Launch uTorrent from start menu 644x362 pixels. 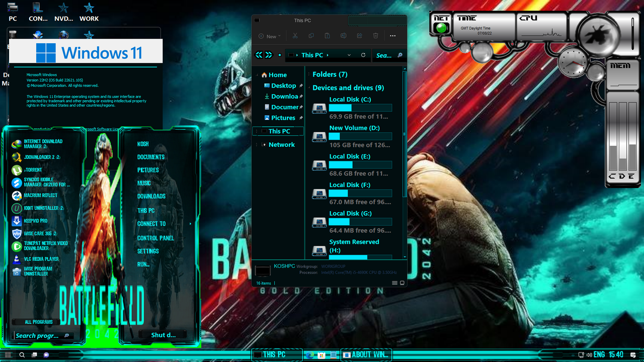(27, 170)
